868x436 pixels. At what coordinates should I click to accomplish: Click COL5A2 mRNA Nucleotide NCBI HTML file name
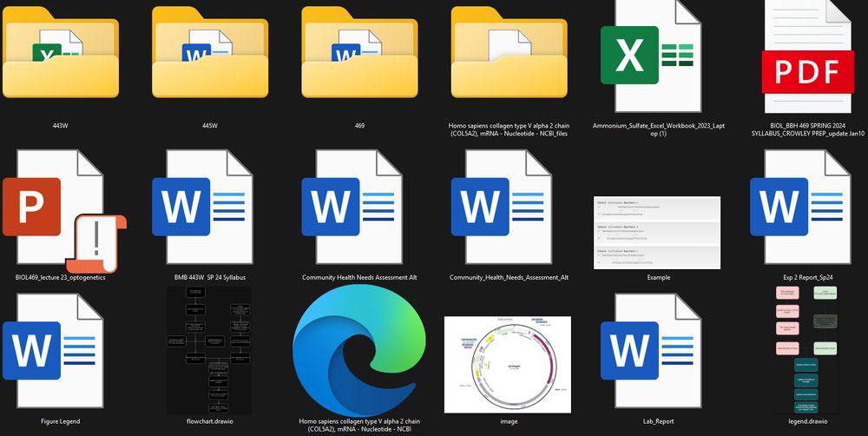tap(359, 426)
